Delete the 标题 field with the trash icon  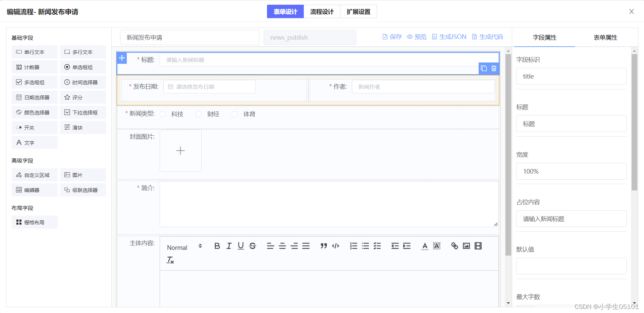pyautogui.click(x=493, y=68)
